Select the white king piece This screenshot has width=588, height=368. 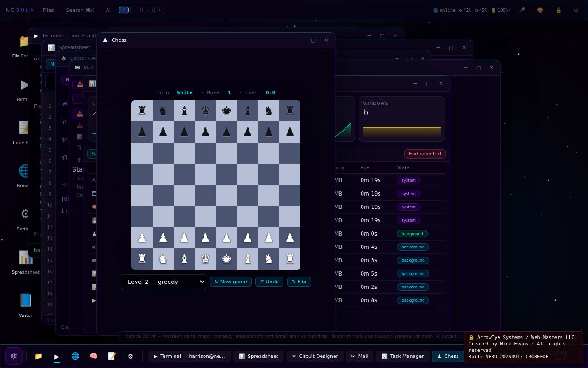pyautogui.click(x=226, y=259)
